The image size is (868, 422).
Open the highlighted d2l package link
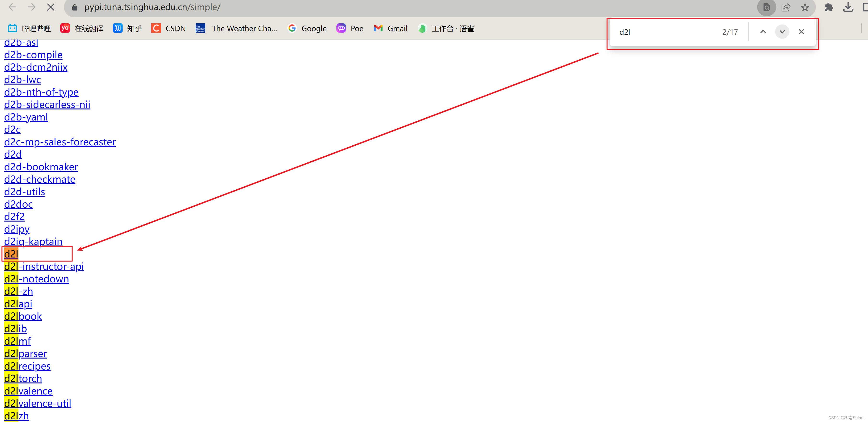(11, 254)
